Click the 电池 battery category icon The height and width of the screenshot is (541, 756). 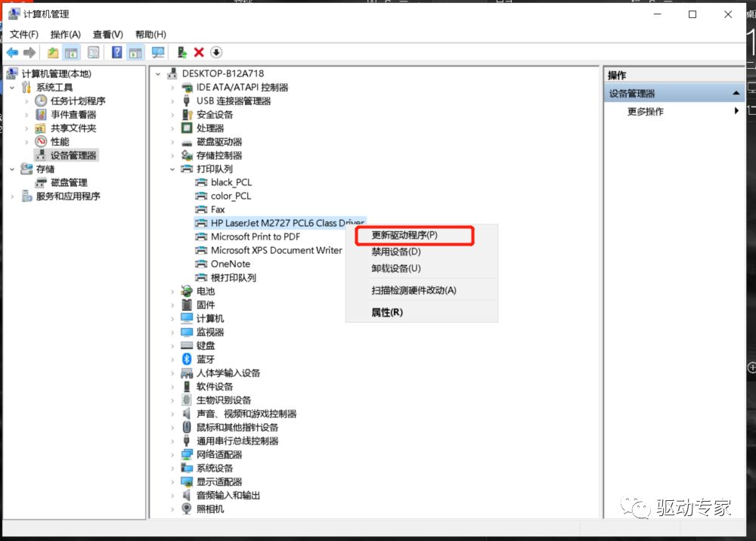(x=187, y=291)
